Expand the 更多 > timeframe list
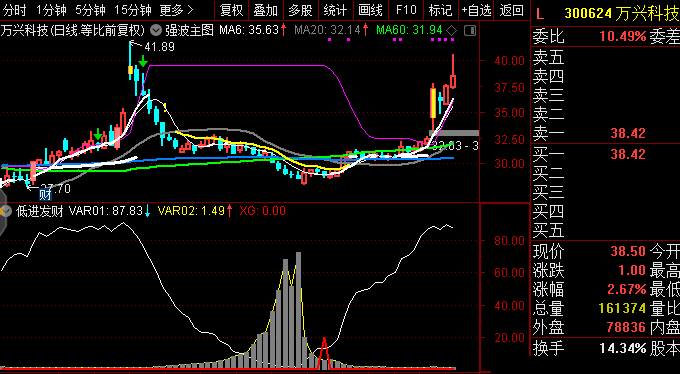The height and width of the screenshot is (374, 680). click(x=176, y=10)
